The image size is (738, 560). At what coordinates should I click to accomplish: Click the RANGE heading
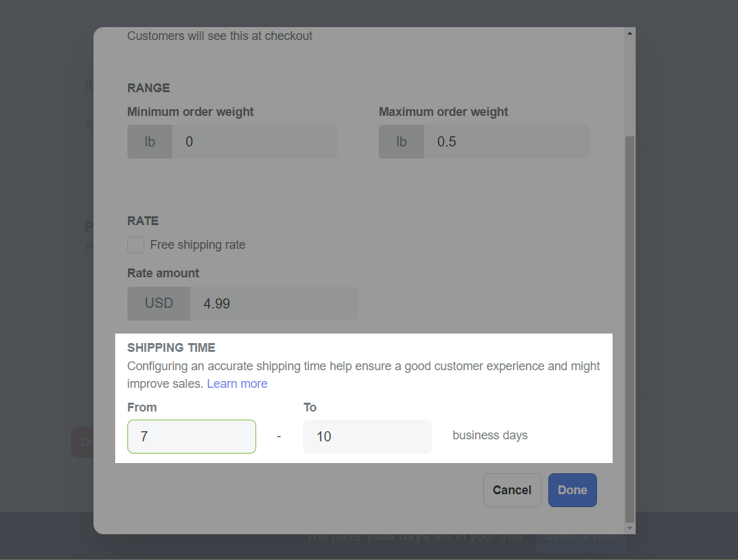[x=148, y=88]
